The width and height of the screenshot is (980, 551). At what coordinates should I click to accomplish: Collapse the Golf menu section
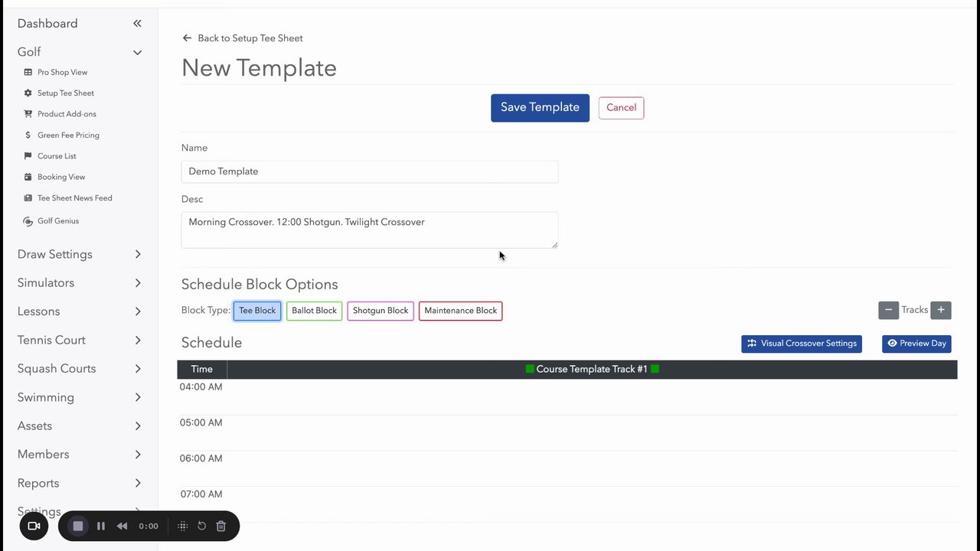(x=137, y=52)
